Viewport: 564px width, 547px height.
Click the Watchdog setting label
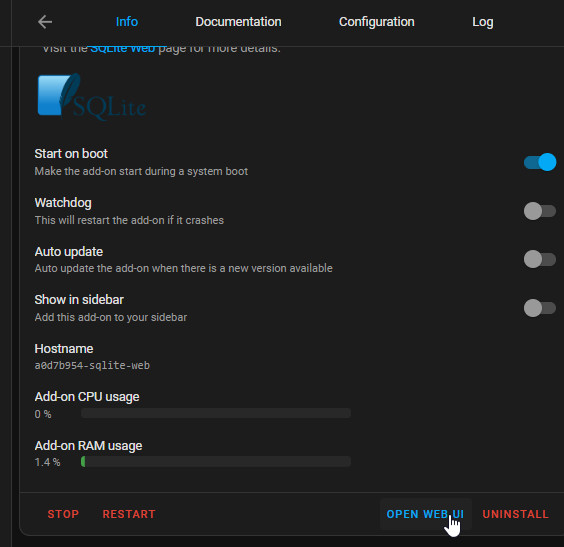(x=63, y=203)
